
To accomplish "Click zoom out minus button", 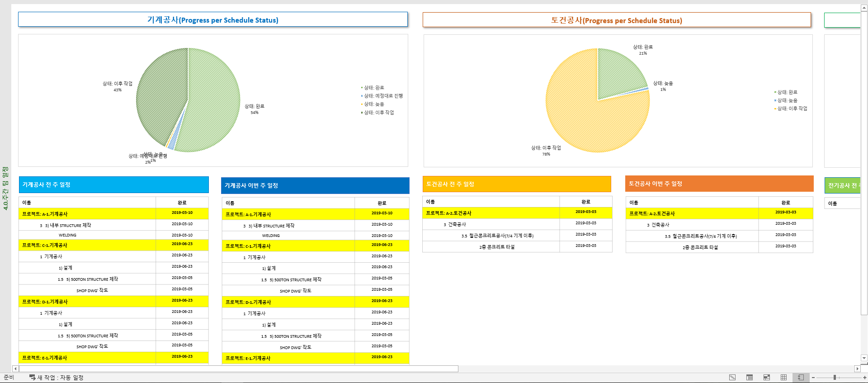I will 813,377.
